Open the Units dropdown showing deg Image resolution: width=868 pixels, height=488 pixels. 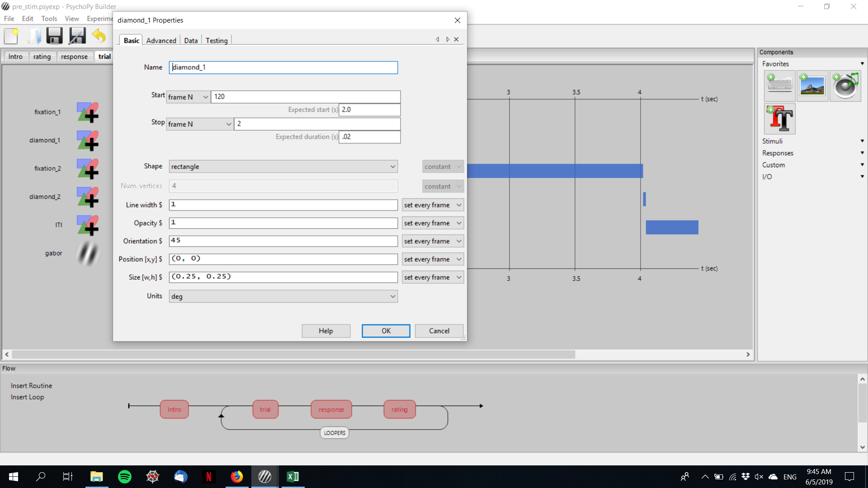click(x=283, y=296)
